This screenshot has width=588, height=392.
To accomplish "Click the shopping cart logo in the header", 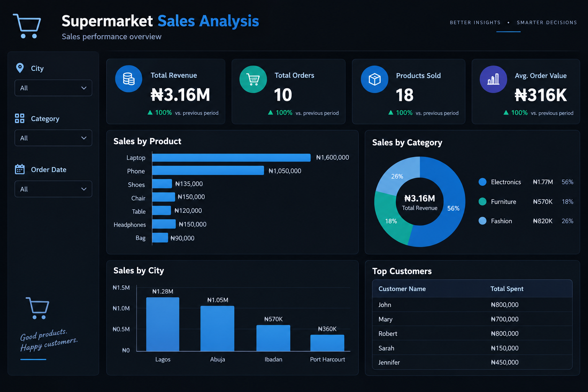I will (27, 26).
